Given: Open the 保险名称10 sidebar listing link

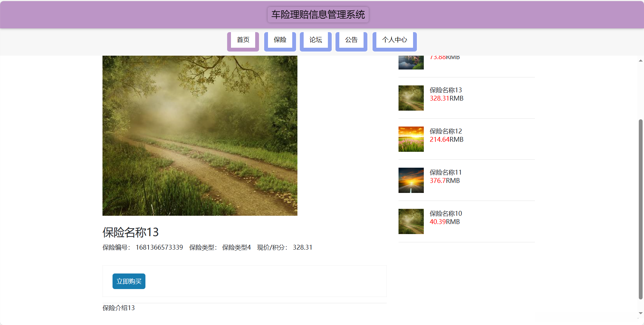Looking at the screenshot, I should pyautogui.click(x=445, y=213).
